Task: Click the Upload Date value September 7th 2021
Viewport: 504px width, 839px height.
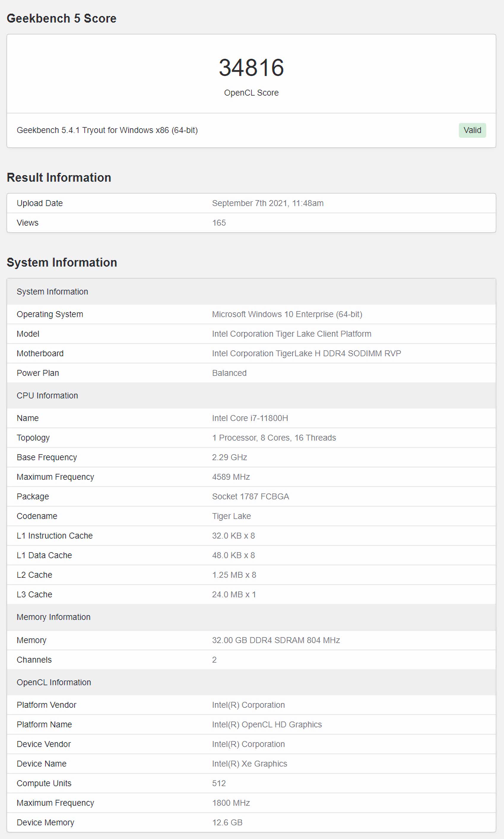Action: pos(268,203)
